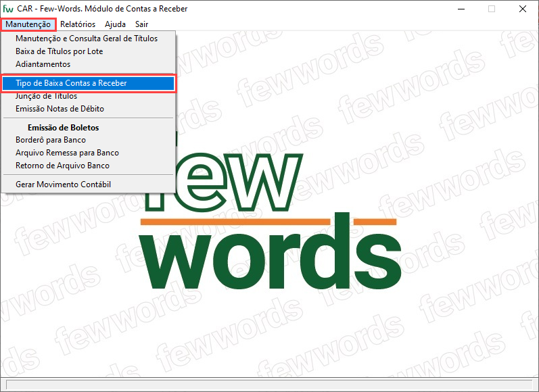
Task: Open the Manutenção menu
Action: (x=28, y=24)
